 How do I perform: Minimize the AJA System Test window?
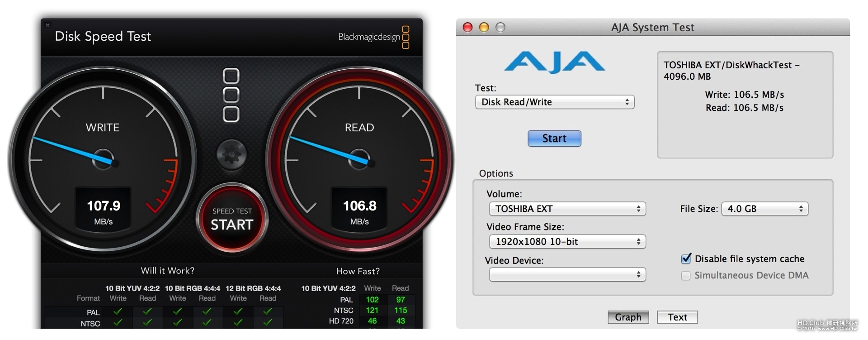[x=484, y=28]
